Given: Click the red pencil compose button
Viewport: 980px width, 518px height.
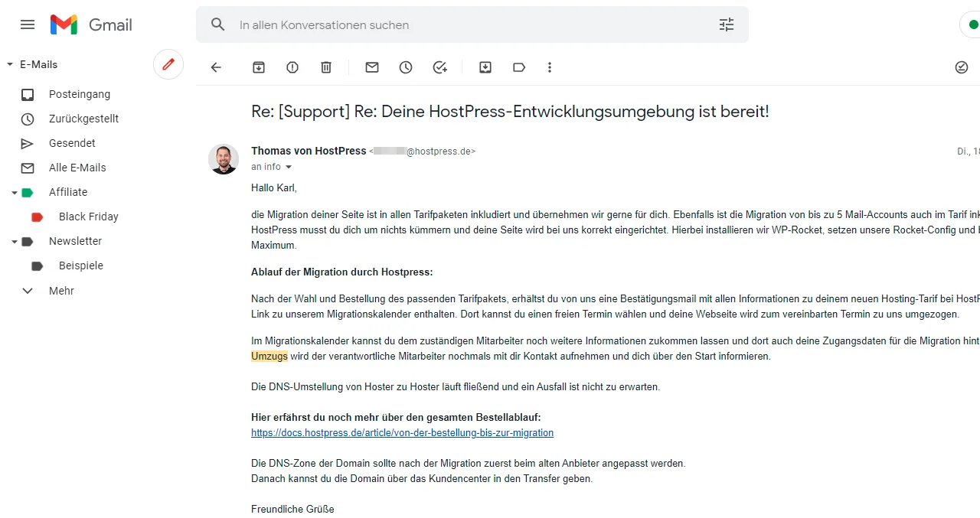Looking at the screenshot, I should coord(168,64).
